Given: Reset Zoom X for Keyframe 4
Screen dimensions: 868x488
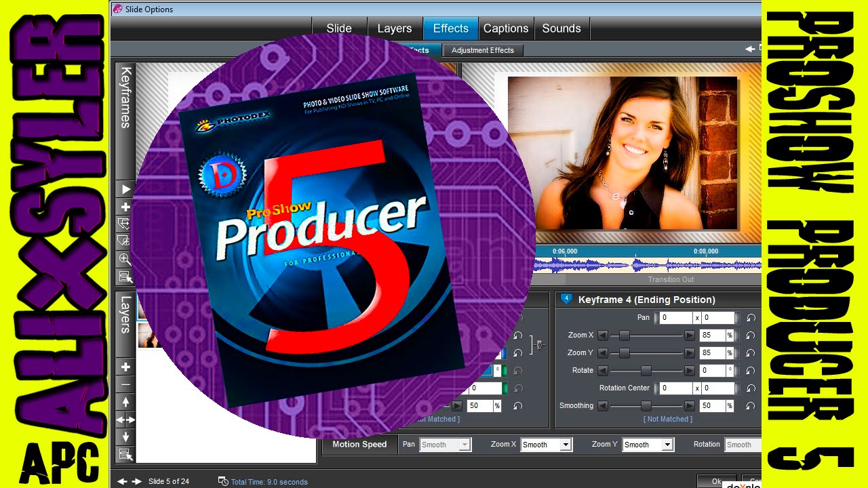Looking at the screenshot, I should 751,335.
